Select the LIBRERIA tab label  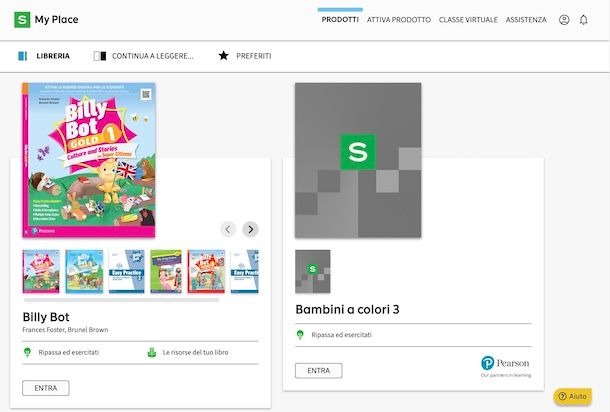tap(53, 56)
